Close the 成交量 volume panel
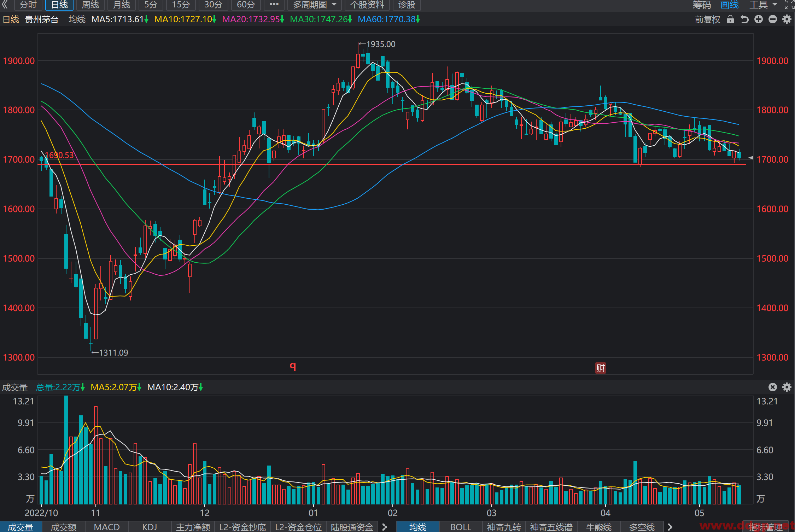The height and width of the screenshot is (532, 795). tap(773, 387)
